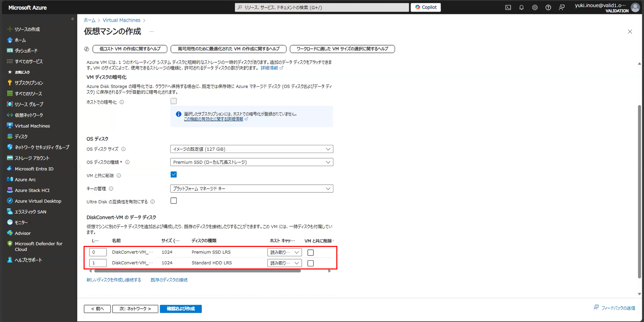The width and height of the screenshot is (644, 322).
Task: Open Azure Virtual Desktop in sidebar
Action: [x=38, y=201]
